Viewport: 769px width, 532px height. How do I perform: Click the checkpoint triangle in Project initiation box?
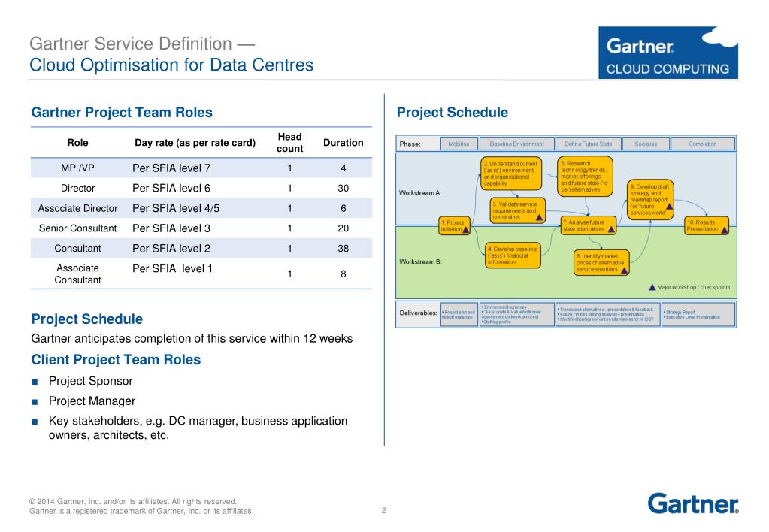click(465, 229)
